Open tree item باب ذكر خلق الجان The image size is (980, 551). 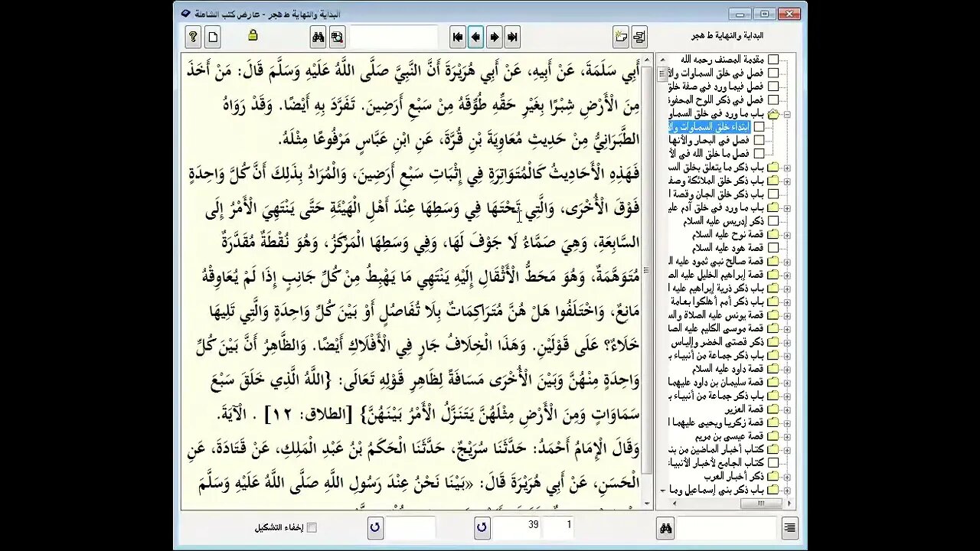click(717, 194)
